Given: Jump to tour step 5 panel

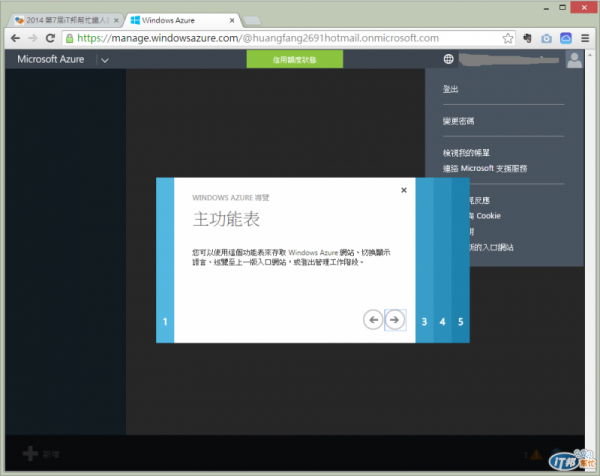Looking at the screenshot, I should click(x=460, y=260).
